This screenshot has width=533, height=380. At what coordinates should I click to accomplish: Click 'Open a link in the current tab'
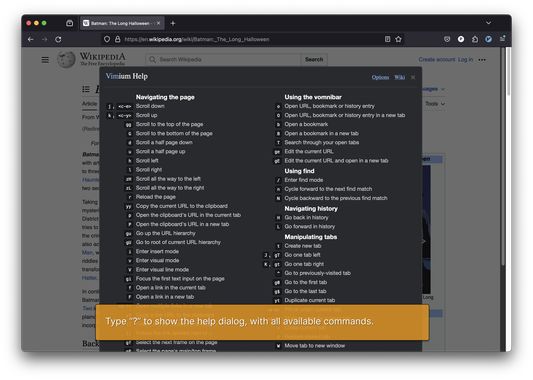click(x=171, y=288)
